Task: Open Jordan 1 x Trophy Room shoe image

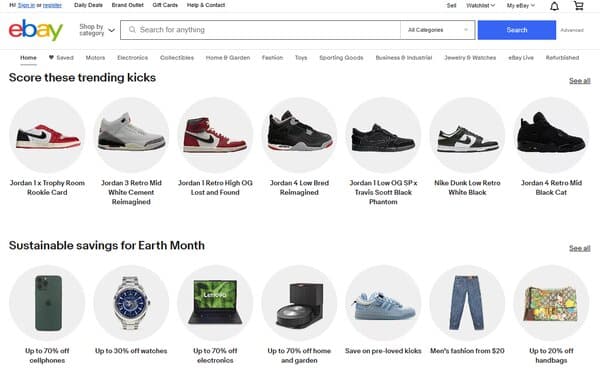Action: 47,135
